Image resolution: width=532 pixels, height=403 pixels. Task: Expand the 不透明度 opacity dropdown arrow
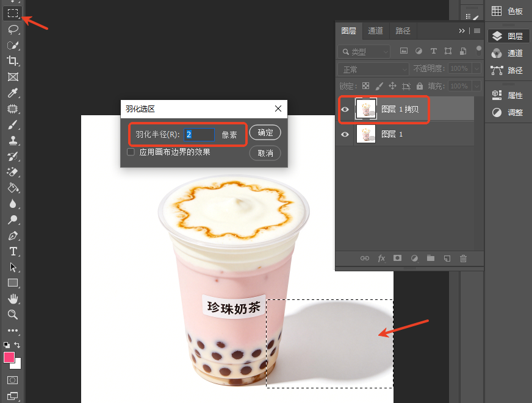[476, 68]
